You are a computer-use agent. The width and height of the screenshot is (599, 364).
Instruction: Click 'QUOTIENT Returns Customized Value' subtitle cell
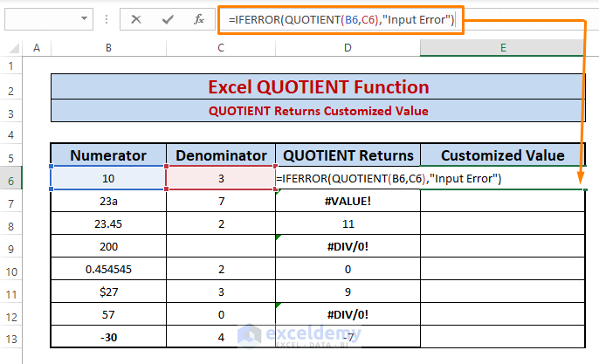click(318, 111)
